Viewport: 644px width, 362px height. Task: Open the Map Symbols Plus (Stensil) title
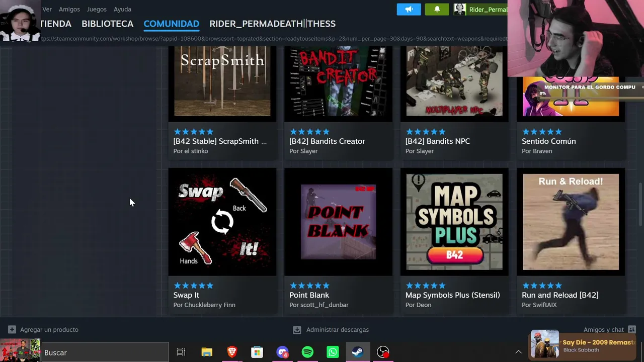click(452, 295)
